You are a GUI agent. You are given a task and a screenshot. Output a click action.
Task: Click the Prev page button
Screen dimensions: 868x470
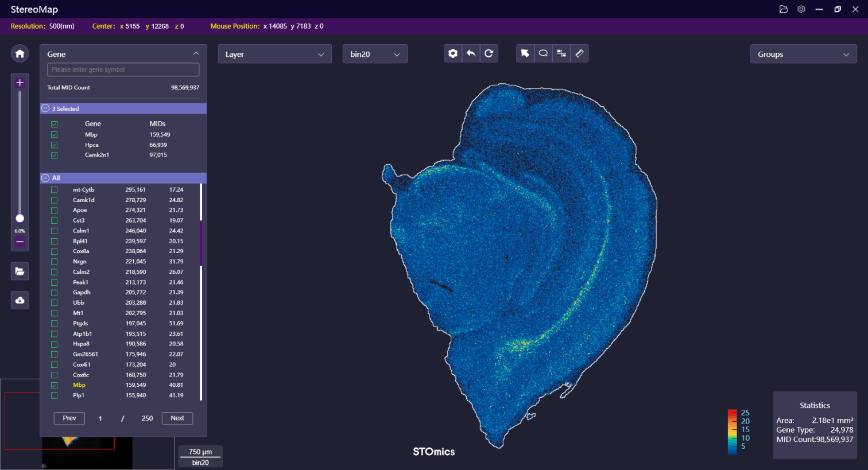point(69,418)
